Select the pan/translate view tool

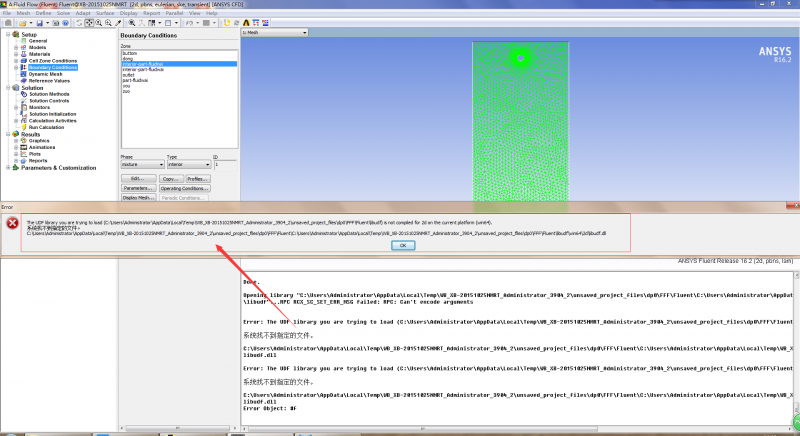point(89,23)
